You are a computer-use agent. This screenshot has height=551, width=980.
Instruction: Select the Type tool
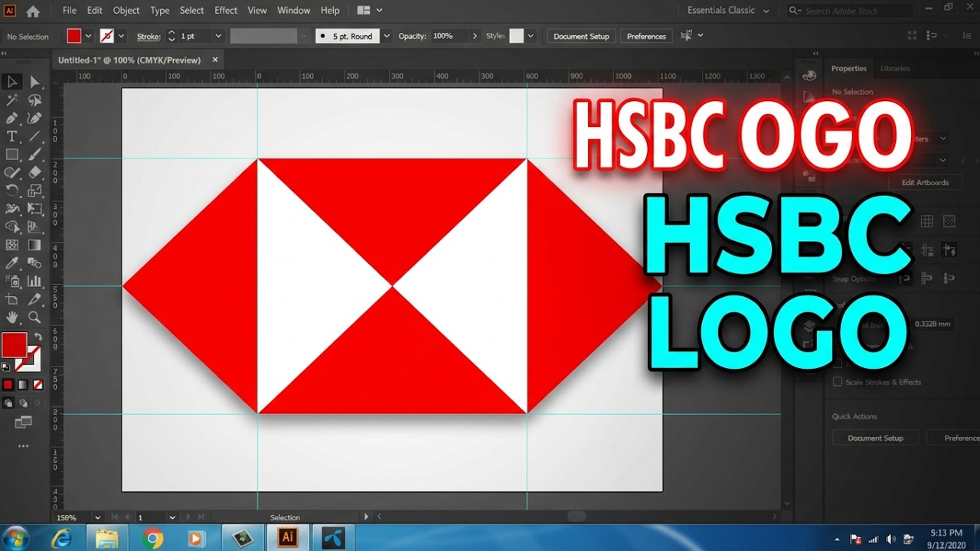tap(12, 136)
